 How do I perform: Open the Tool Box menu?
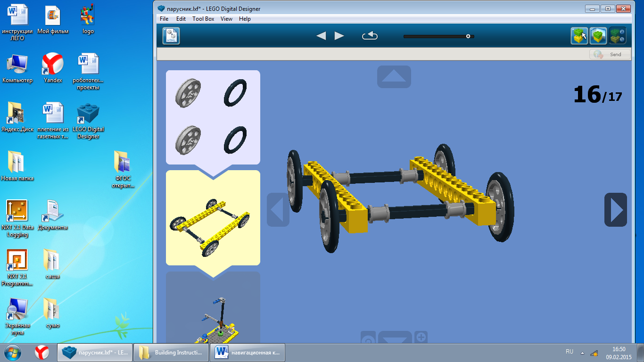(x=203, y=19)
